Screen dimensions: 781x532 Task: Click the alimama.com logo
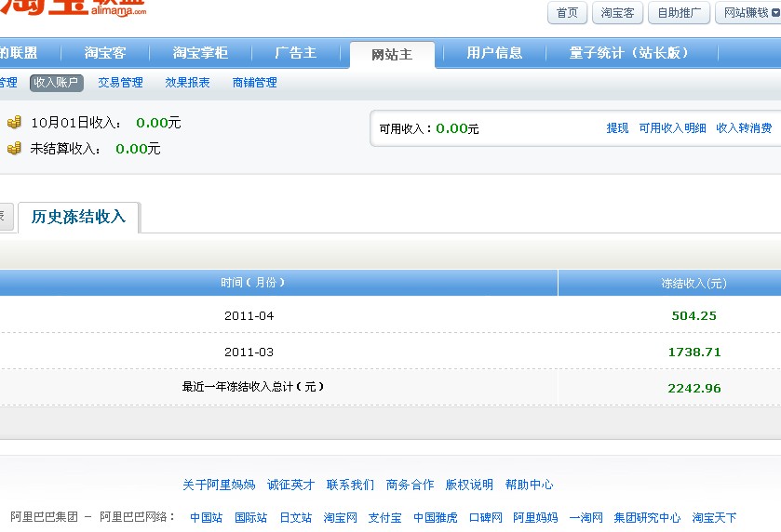[74, 8]
